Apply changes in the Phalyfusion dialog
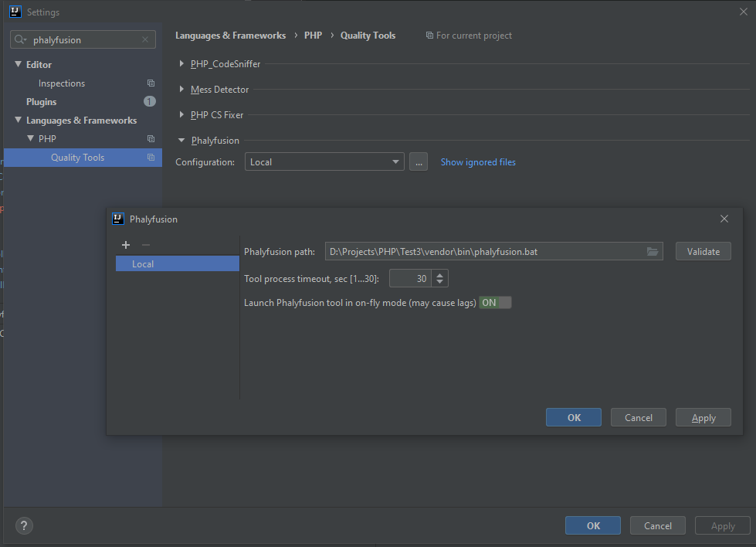Viewport: 756px width, 547px height. [703, 417]
